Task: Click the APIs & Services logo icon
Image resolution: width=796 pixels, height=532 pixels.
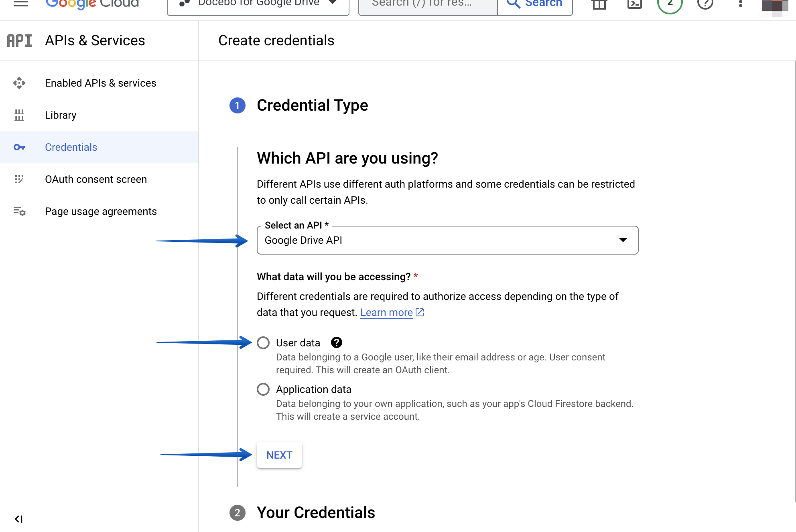Action: 19,40
